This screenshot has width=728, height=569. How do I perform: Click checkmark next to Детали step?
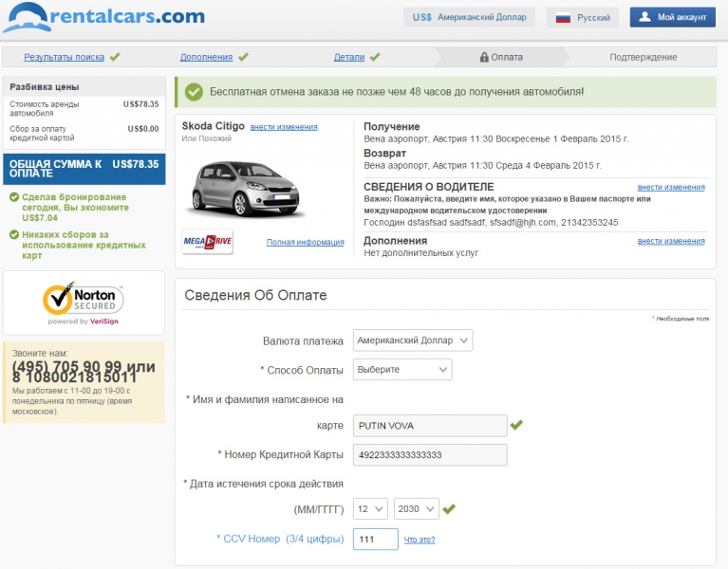[x=375, y=57]
